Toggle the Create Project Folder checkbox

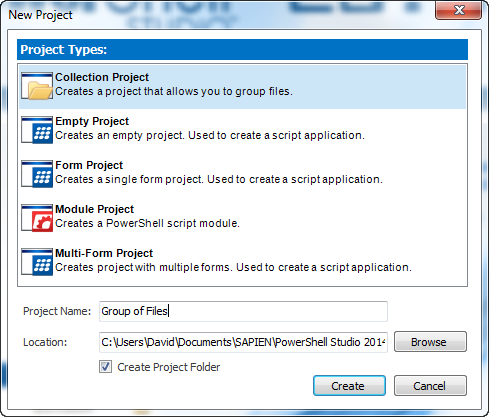click(105, 367)
